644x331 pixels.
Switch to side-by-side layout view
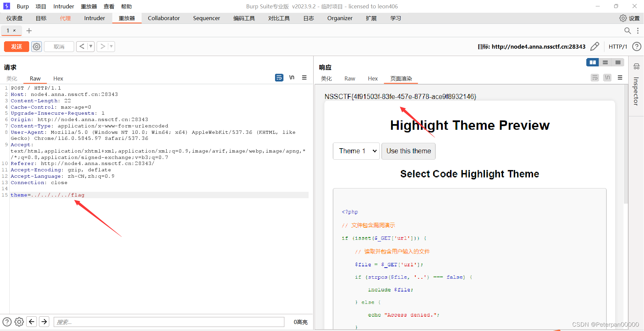(593, 62)
